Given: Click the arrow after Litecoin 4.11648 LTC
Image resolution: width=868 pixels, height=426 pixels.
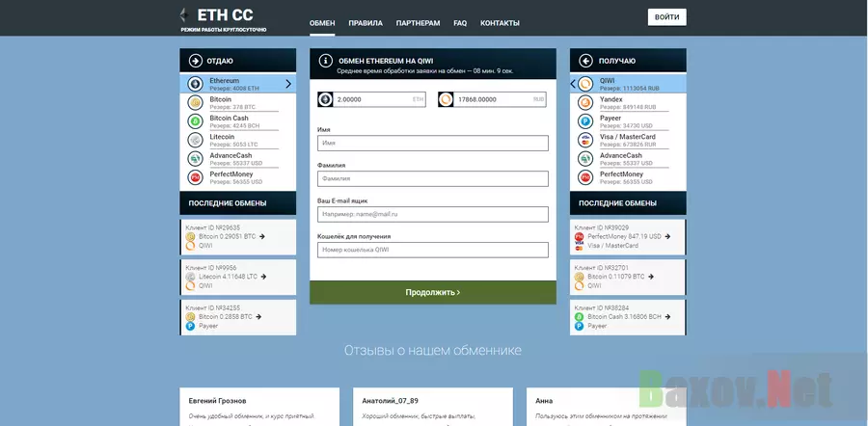Looking at the screenshot, I should [x=263, y=276].
